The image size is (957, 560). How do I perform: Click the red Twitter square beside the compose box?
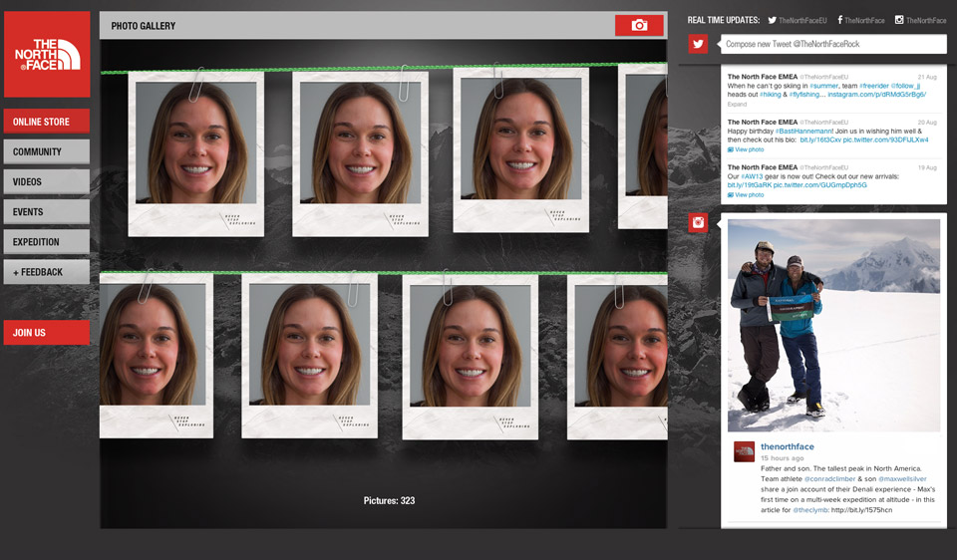[698, 44]
